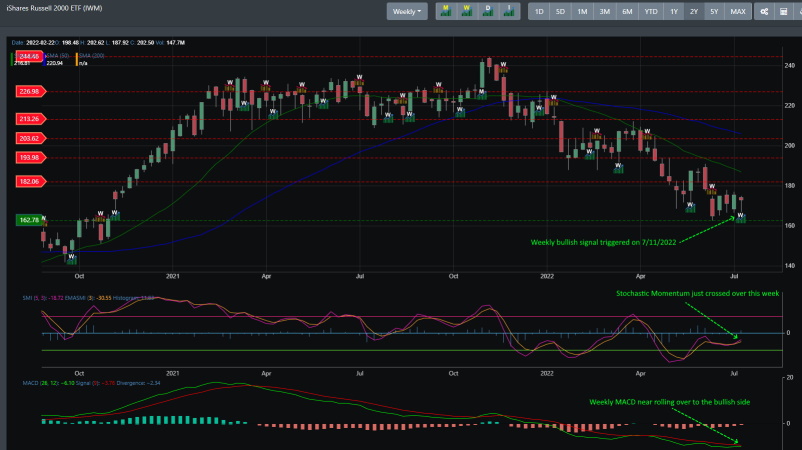This screenshot has height=450, width=802.
Task: Select the green 162.78 support tag
Action: coord(30,220)
